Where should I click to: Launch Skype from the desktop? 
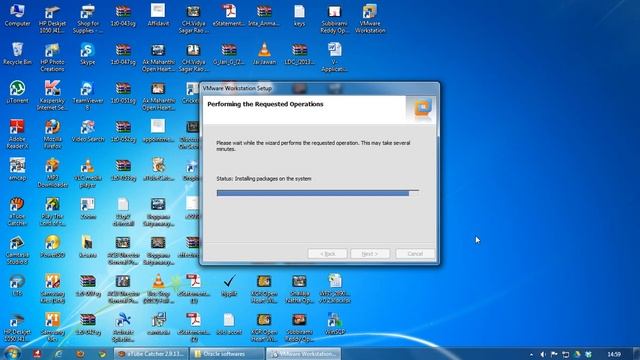click(87, 54)
